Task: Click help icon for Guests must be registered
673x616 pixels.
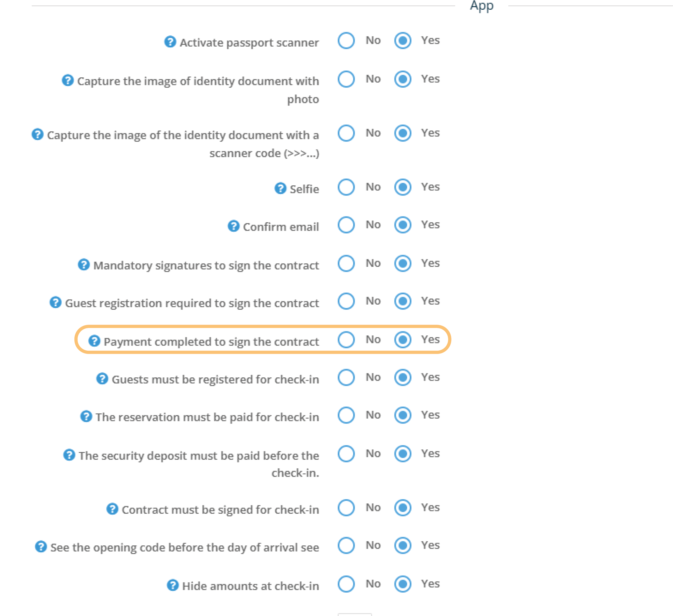Action: coord(102,379)
